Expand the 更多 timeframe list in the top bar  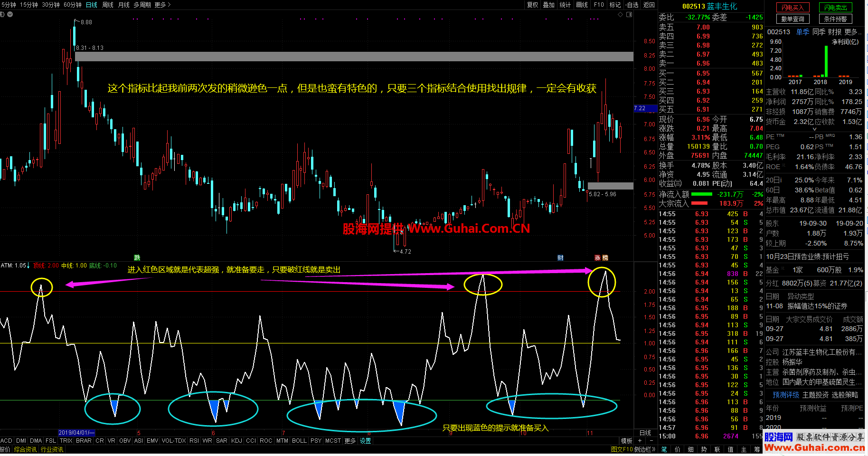coord(162,5)
